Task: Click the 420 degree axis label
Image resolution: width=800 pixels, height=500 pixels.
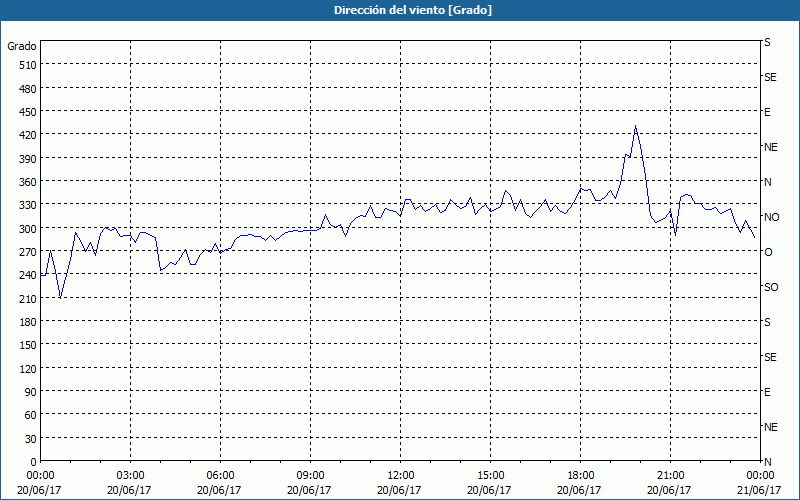Action: point(29,135)
